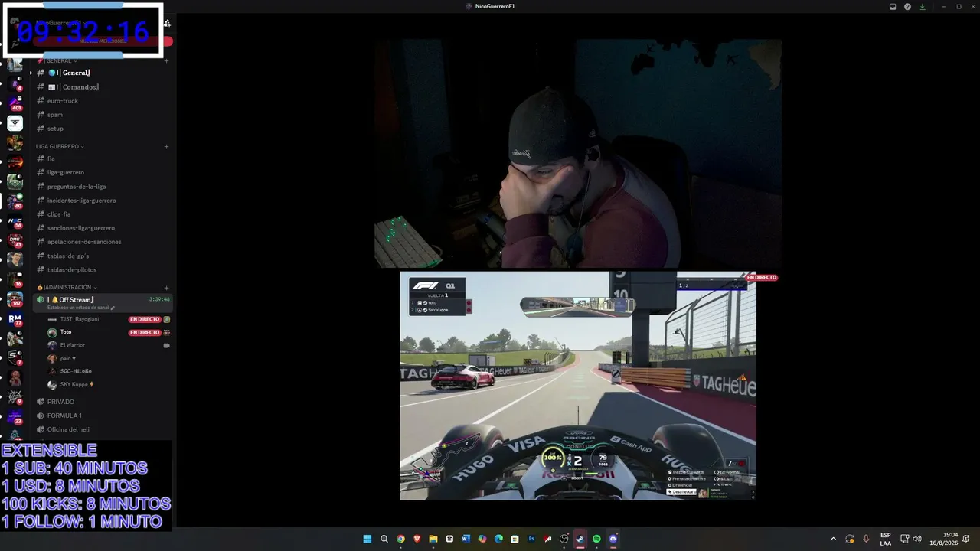This screenshot has width=980, height=551.
Task: Select apelaciones-de-sanciones channel
Action: (103, 242)
